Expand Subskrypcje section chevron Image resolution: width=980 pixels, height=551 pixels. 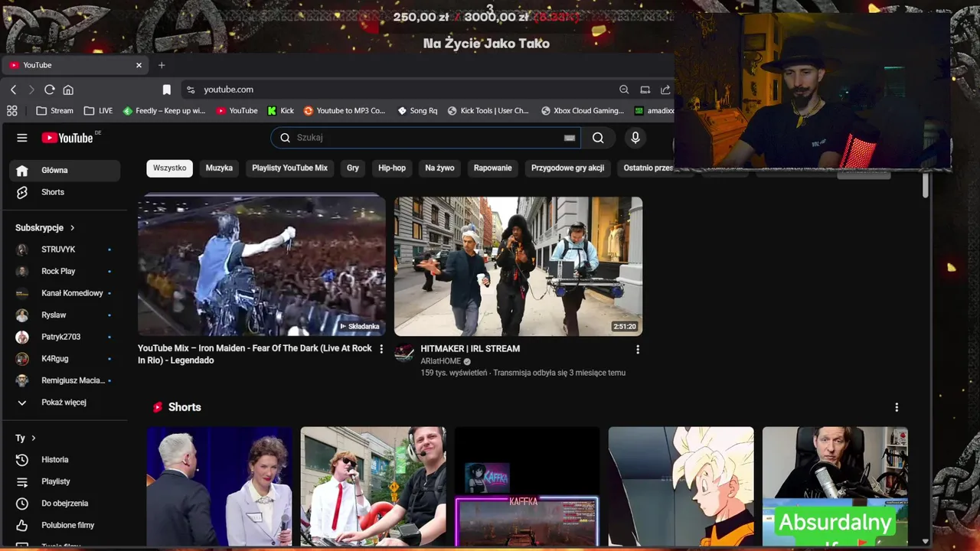(x=73, y=228)
